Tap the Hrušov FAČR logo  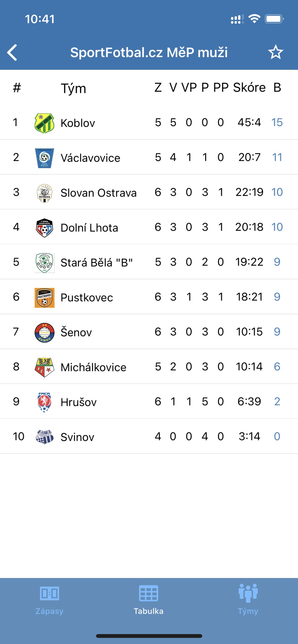[45, 402]
